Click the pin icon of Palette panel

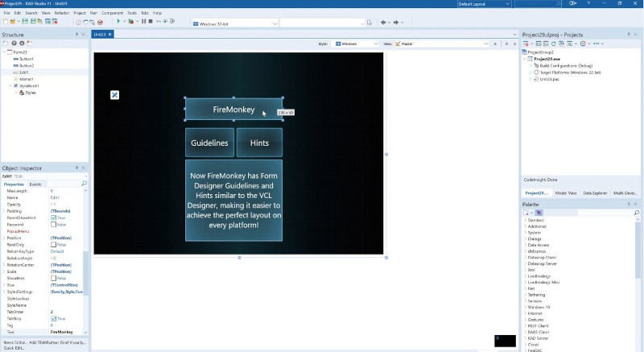[629, 204]
